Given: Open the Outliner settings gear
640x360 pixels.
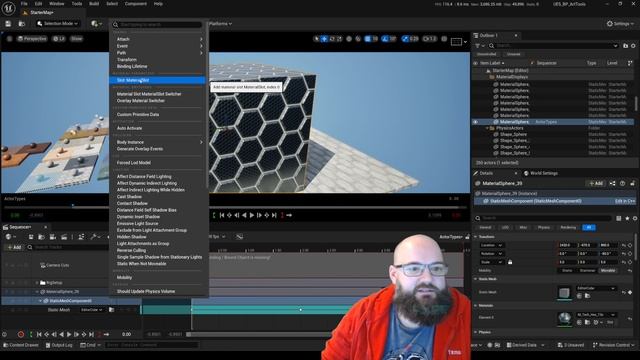Looking at the screenshot, I should point(633,46).
